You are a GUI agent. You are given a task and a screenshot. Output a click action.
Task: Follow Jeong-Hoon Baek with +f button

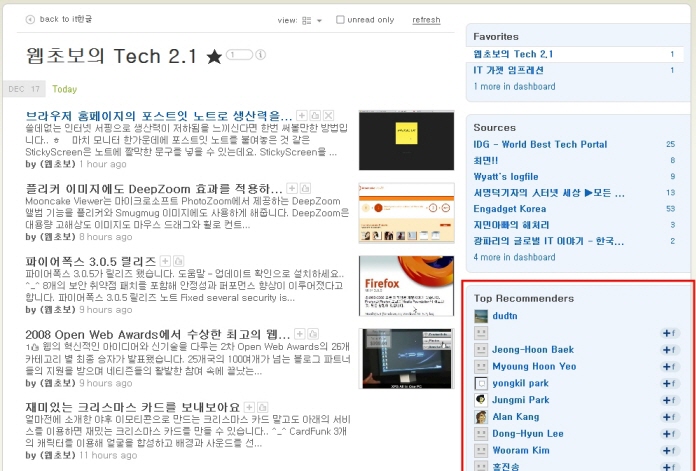669,350
